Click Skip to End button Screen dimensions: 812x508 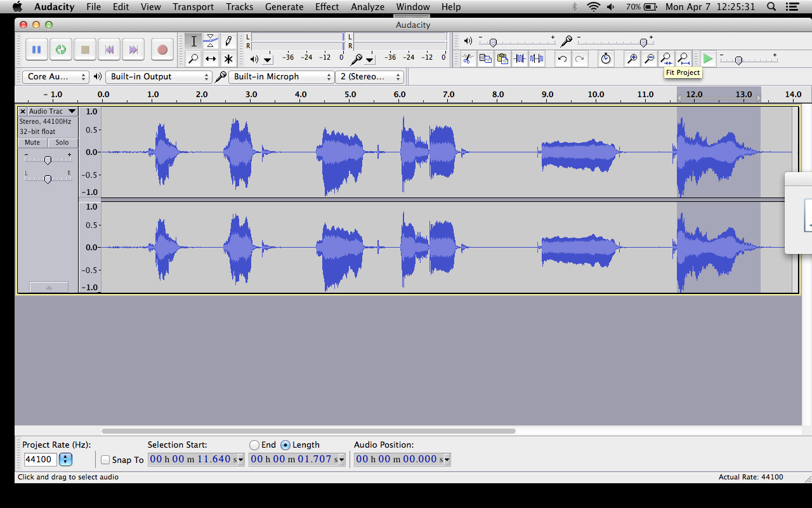click(133, 50)
